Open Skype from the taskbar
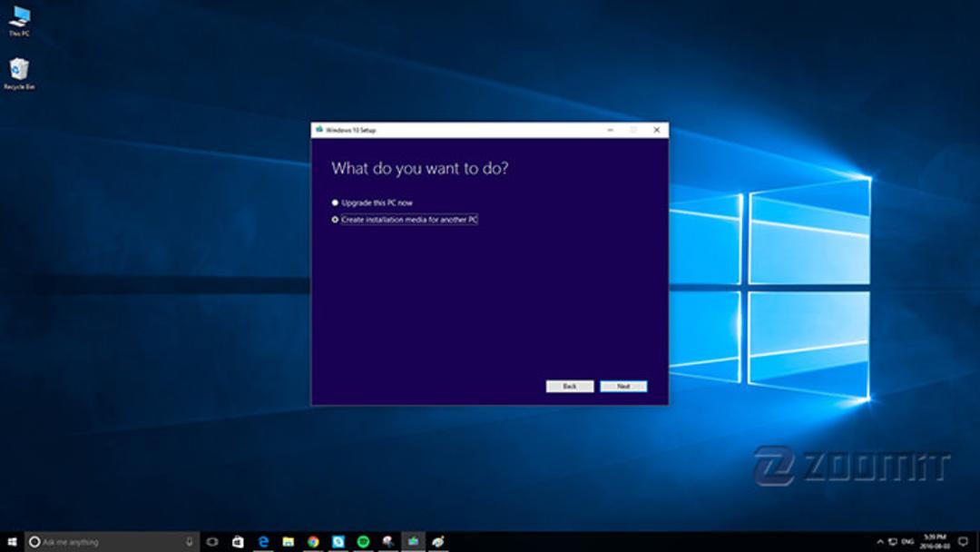The height and width of the screenshot is (552, 980). click(338, 541)
